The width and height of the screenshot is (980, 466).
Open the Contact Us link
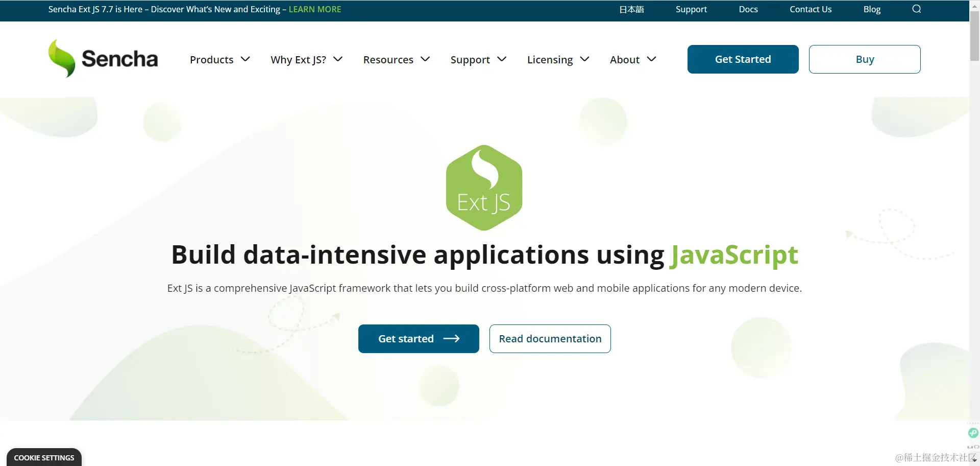(811, 9)
